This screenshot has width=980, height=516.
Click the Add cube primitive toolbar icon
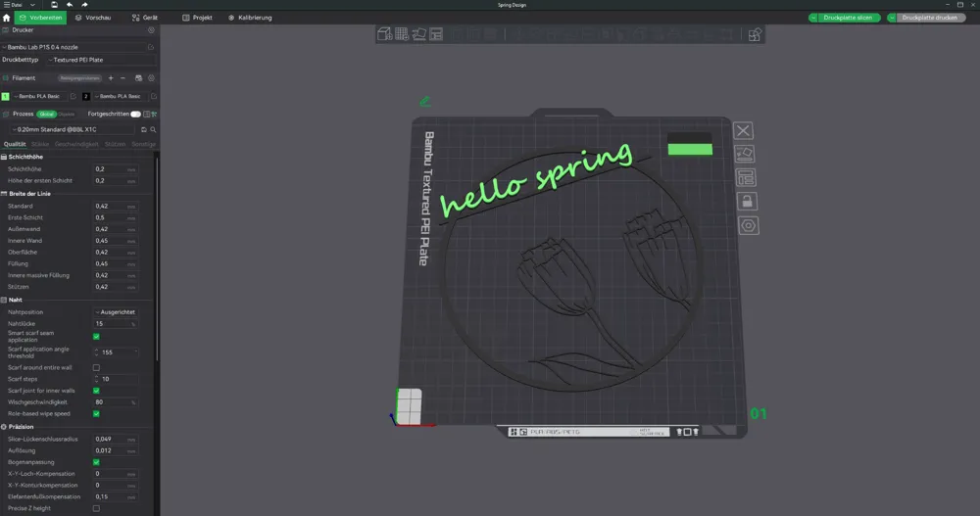coord(384,34)
